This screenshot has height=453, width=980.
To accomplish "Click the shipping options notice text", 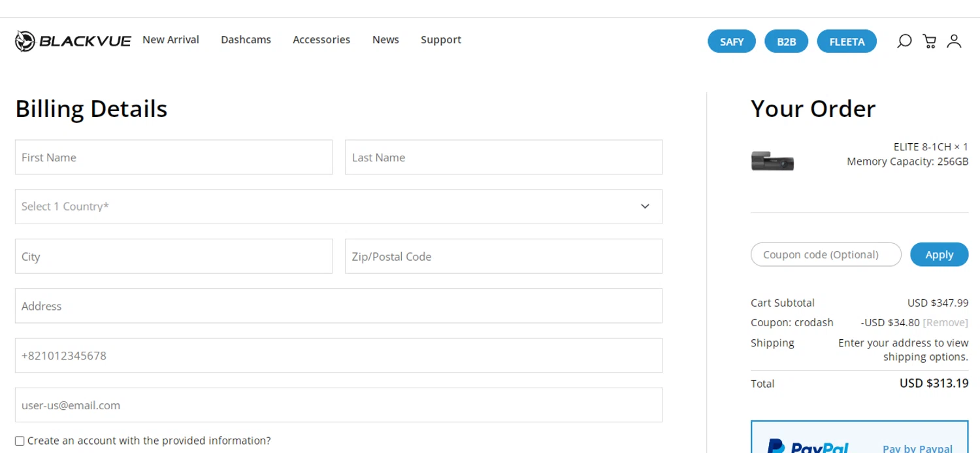I will 903,350.
